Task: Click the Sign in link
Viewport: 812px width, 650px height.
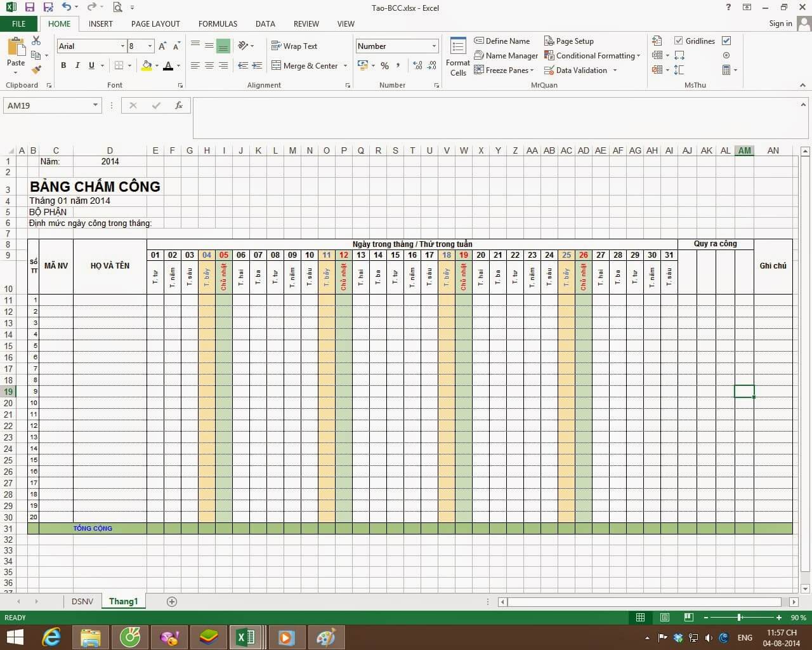Action: [780, 23]
